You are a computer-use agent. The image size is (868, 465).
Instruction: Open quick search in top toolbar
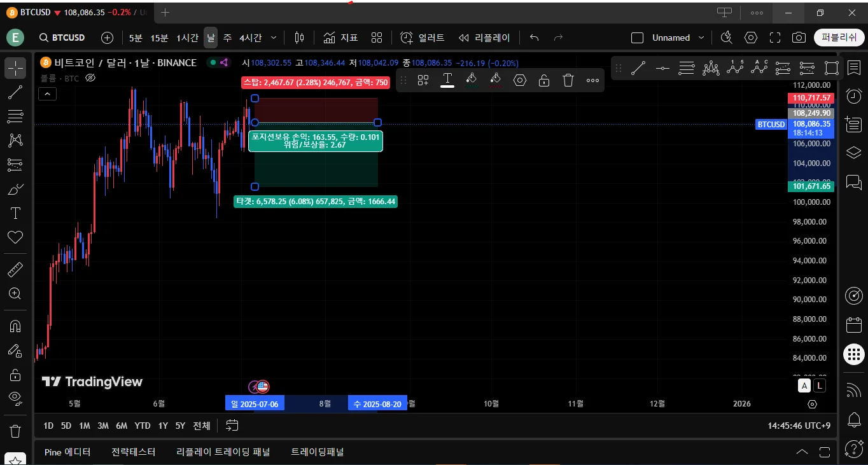click(727, 38)
